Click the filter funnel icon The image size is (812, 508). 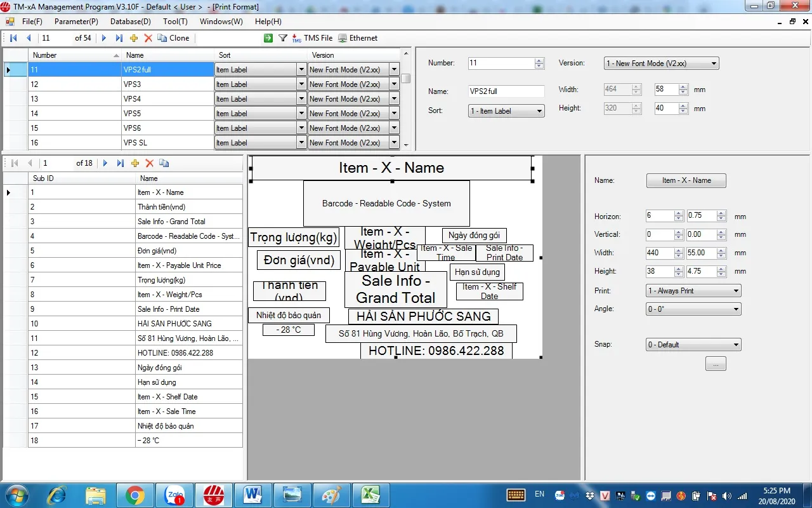pyautogui.click(x=284, y=38)
